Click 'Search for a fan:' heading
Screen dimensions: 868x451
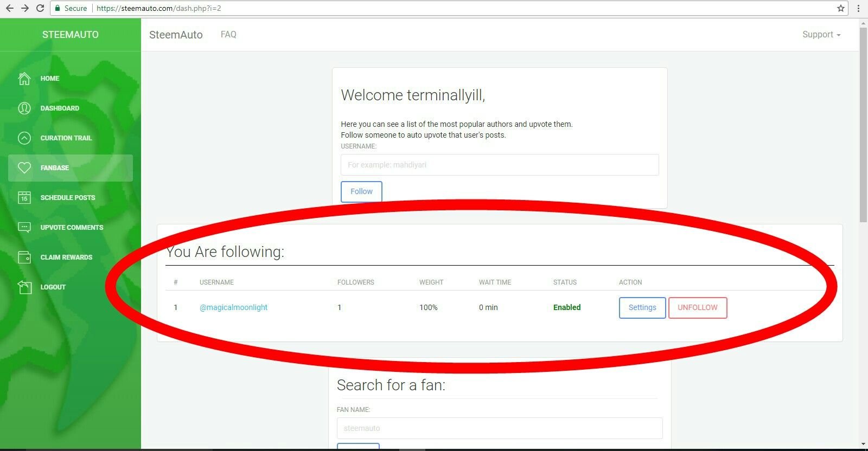(391, 385)
